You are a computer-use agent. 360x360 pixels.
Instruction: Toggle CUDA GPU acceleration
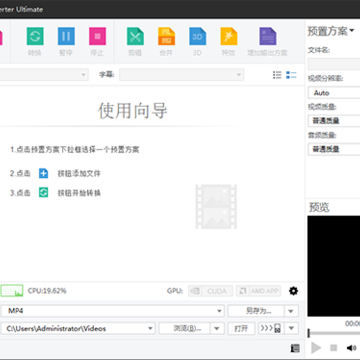pos(210,291)
